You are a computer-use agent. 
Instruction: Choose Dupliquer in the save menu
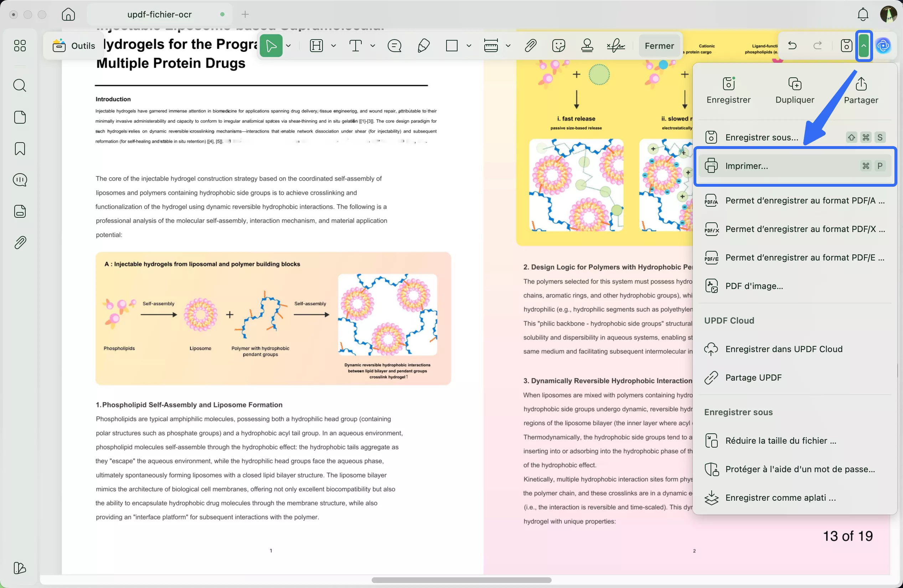coord(794,90)
